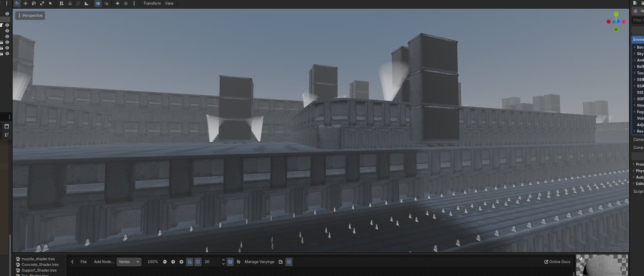Open sun and environment settings dots menu
Screen dimensions: 644x276
[x=134, y=3]
